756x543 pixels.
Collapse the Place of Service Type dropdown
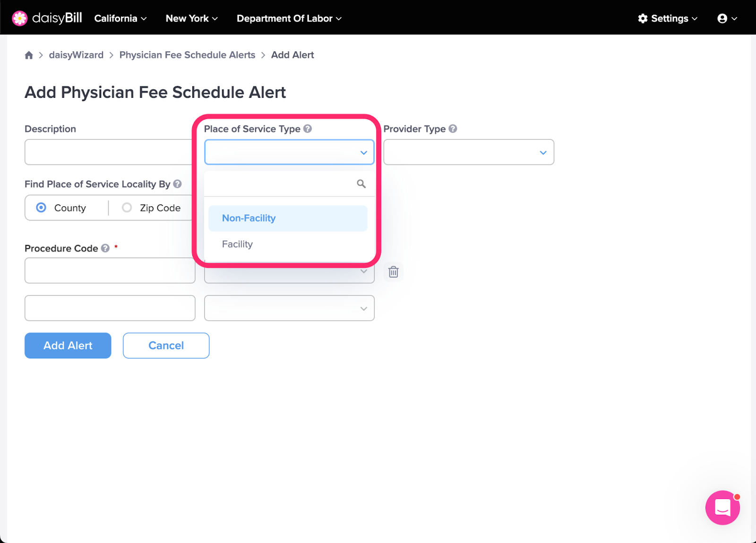289,152
